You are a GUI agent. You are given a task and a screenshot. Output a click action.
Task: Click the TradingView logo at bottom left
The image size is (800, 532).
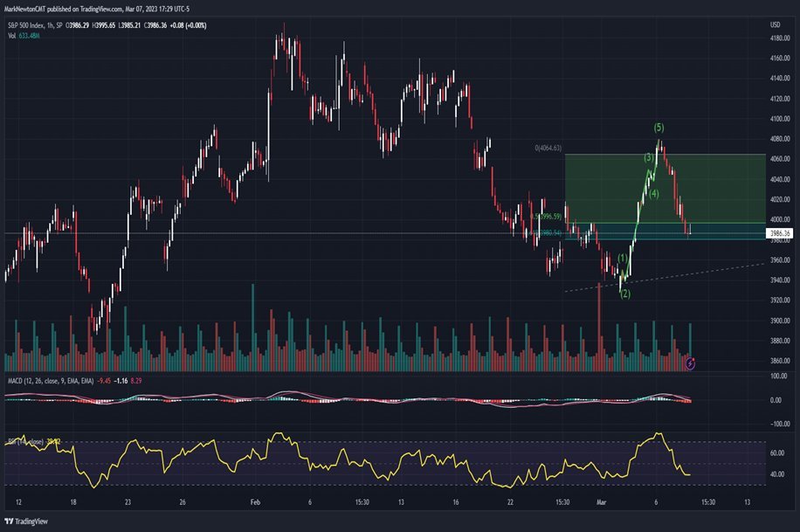pyautogui.click(x=27, y=522)
